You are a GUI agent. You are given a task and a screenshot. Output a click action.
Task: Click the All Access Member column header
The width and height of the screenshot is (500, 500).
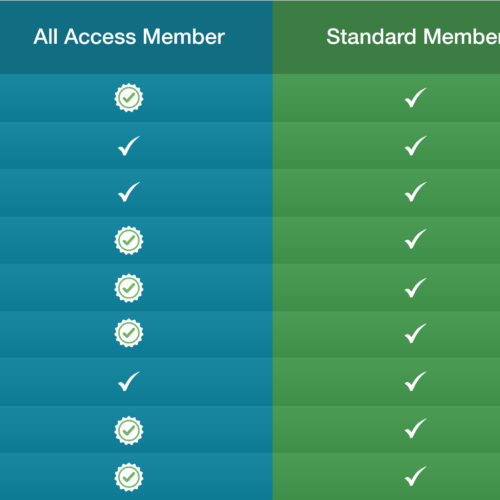tap(129, 37)
